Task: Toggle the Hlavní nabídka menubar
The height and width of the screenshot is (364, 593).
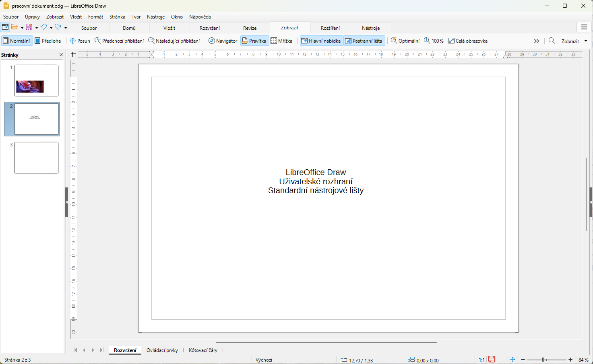Action: tap(321, 41)
